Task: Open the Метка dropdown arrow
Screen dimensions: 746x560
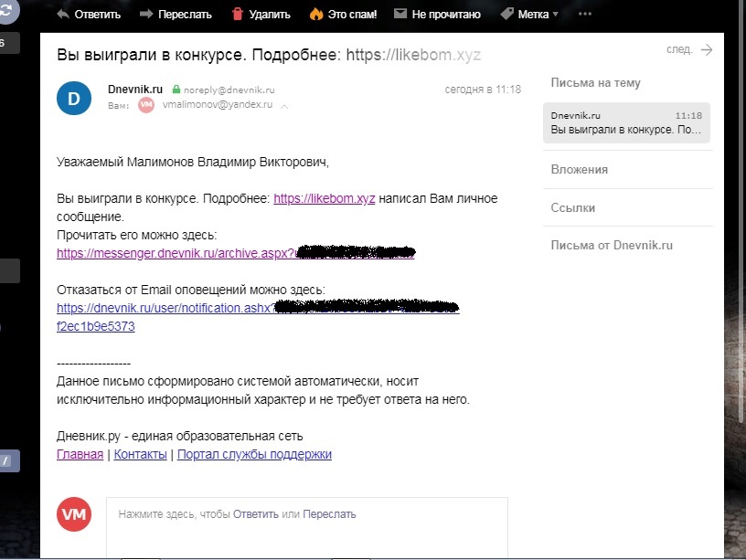Action: [555, 15]
